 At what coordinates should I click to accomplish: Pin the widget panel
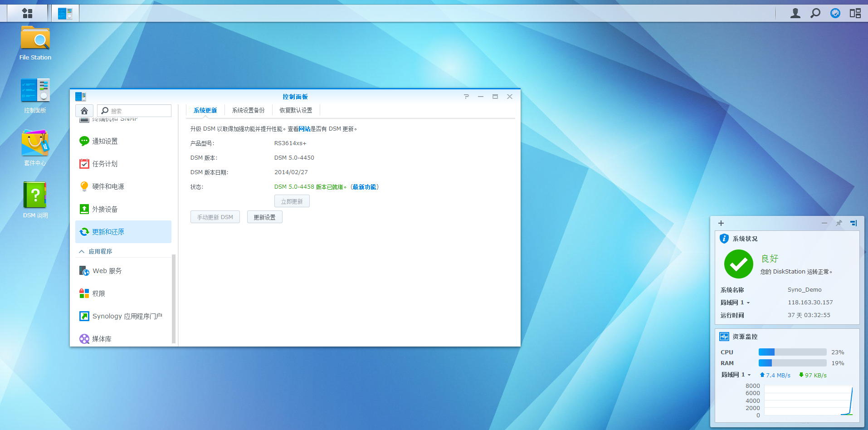(839, 223)
